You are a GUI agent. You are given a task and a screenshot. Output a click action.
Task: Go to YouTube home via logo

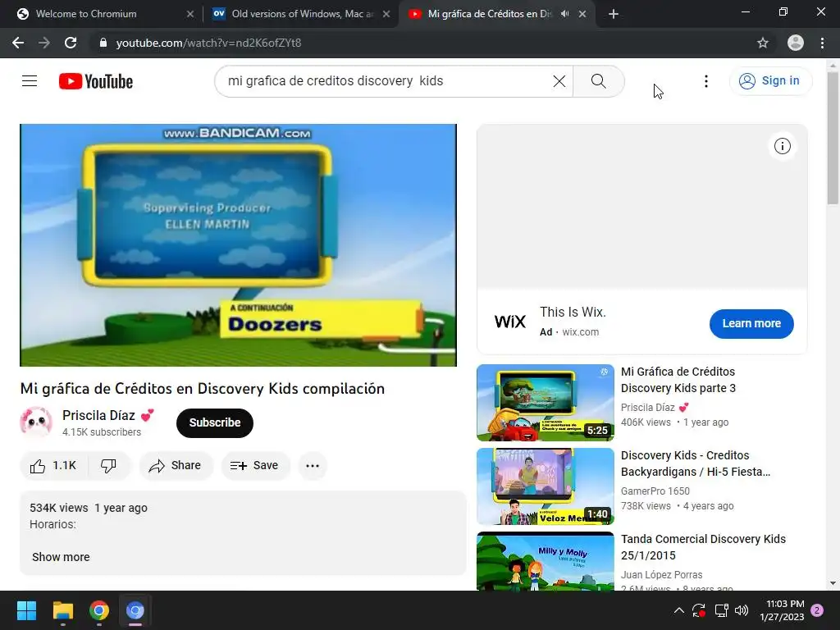96,81
